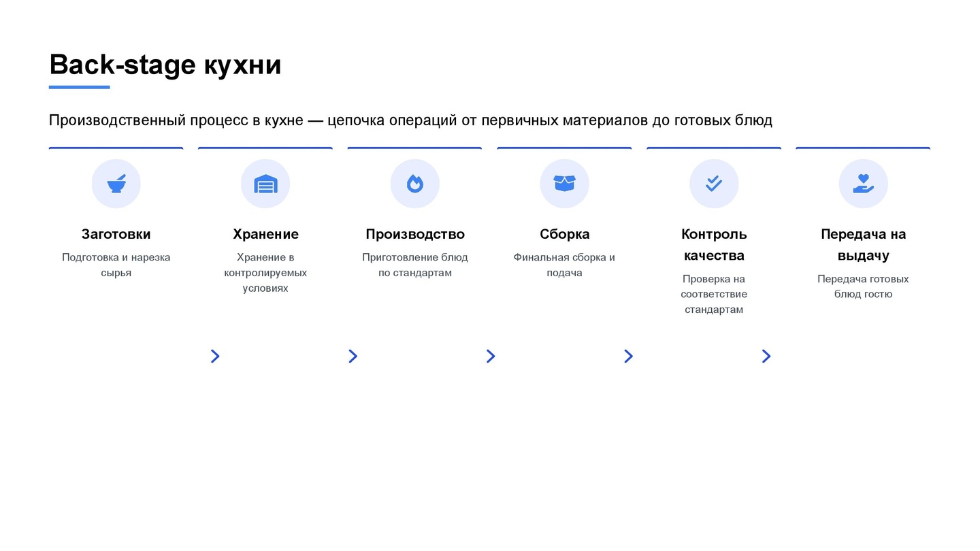Click the "Контроль качества" heading
The width and height of the screenshot is (980, 551).
click(714, 245)
